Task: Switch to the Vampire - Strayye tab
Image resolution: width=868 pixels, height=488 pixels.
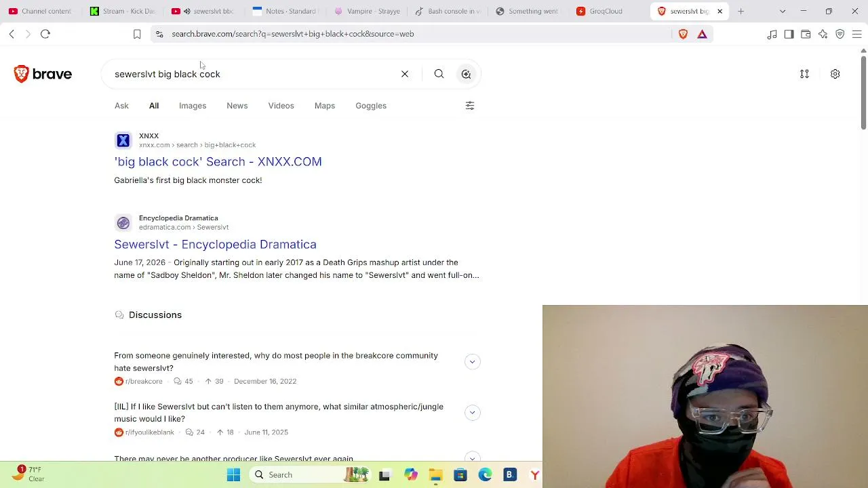Action: [x=367, y=11]
